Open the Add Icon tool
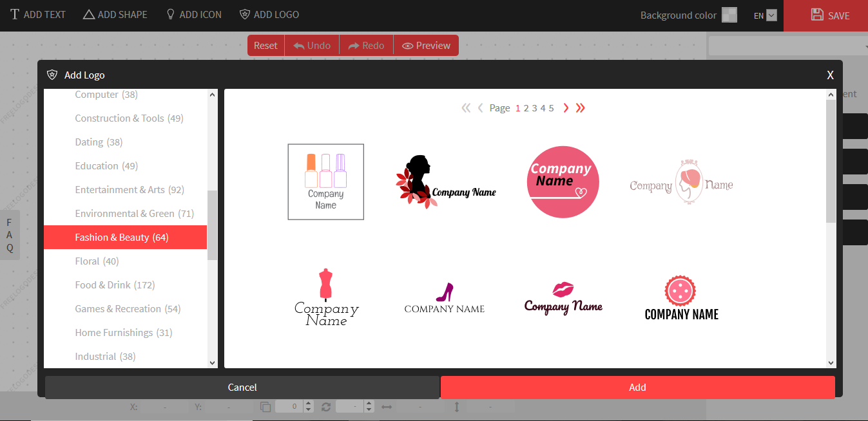 tap(193, 14)
